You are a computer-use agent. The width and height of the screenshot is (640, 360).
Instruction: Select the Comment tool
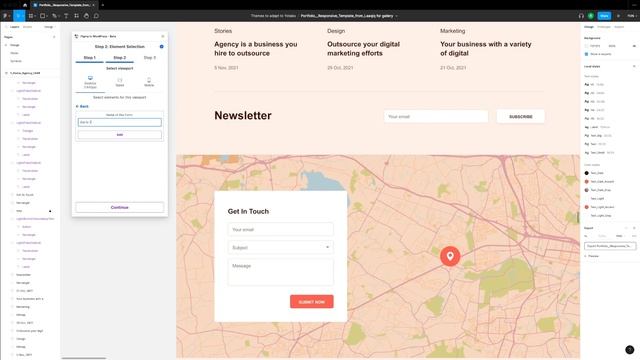[x=96, y=16]
